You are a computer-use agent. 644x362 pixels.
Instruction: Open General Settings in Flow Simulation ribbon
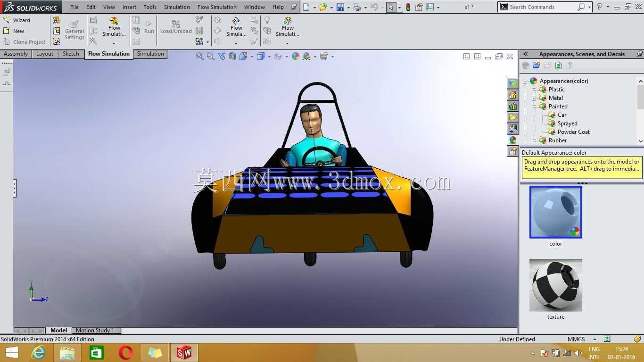tap(74, 30)
